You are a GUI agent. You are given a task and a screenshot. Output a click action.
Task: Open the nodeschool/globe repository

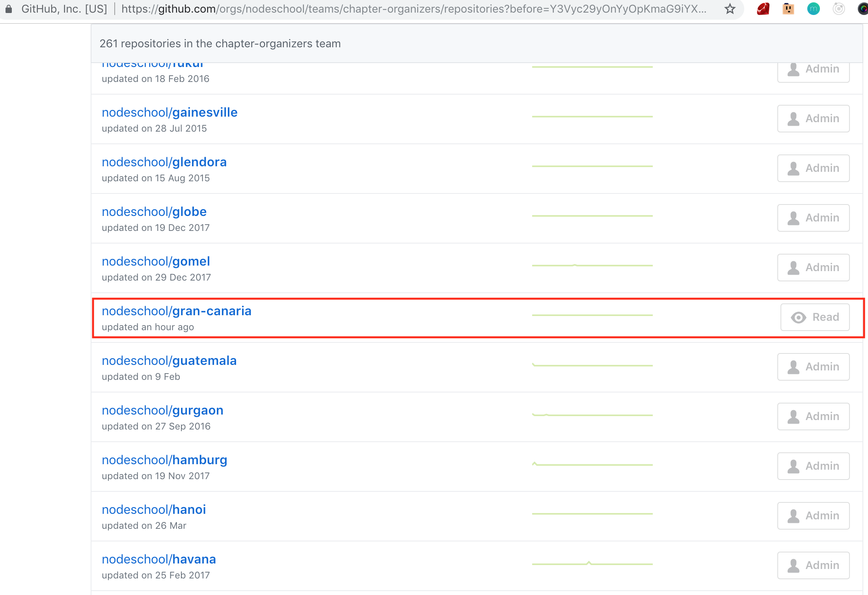(x=154, y=212)
